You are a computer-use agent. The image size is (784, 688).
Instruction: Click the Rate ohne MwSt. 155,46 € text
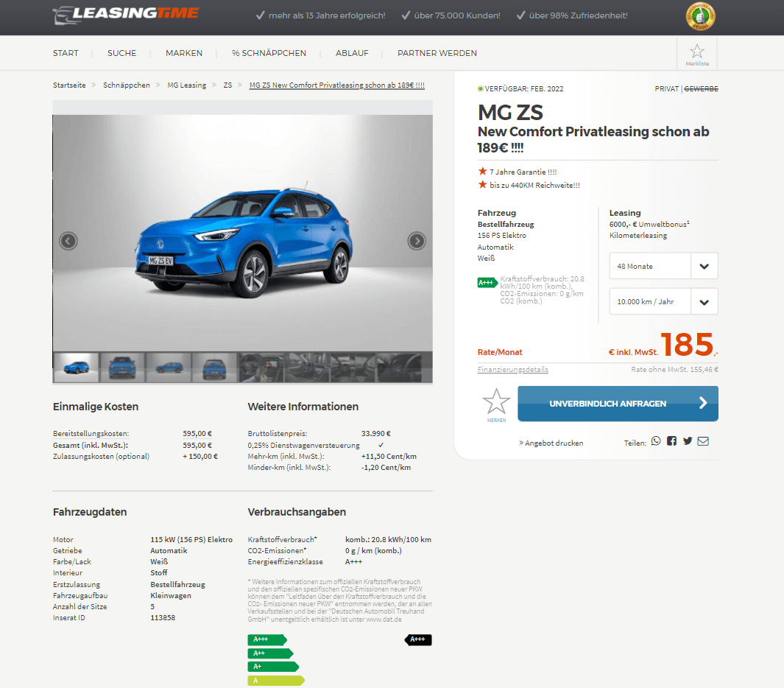(674, 369)
